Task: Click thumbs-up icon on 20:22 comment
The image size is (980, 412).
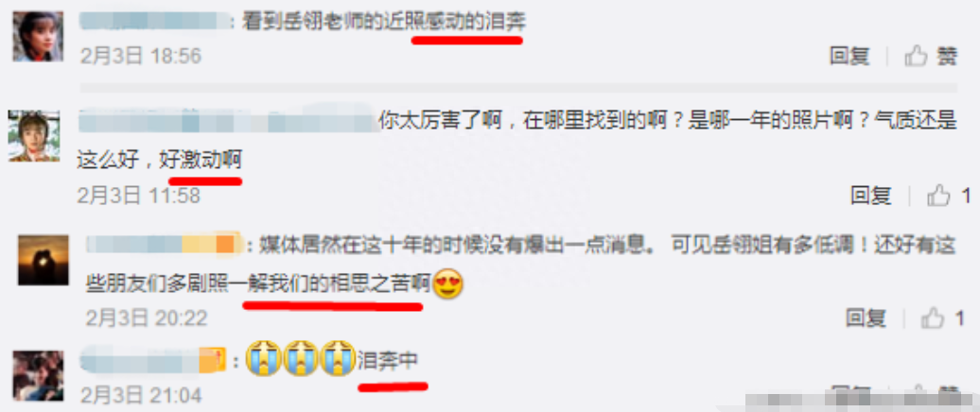Action: (x=933, y=318)
